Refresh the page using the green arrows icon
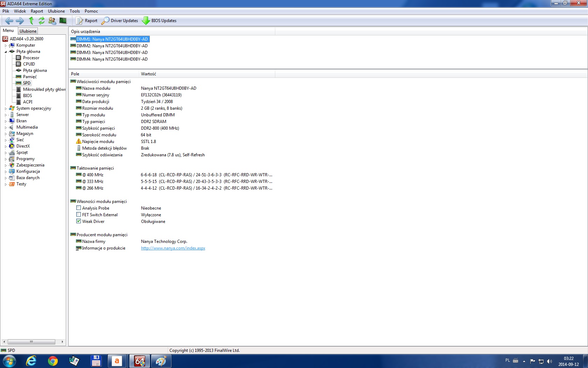The width and height of the screenshot is (588, 368). pos(42,21)
